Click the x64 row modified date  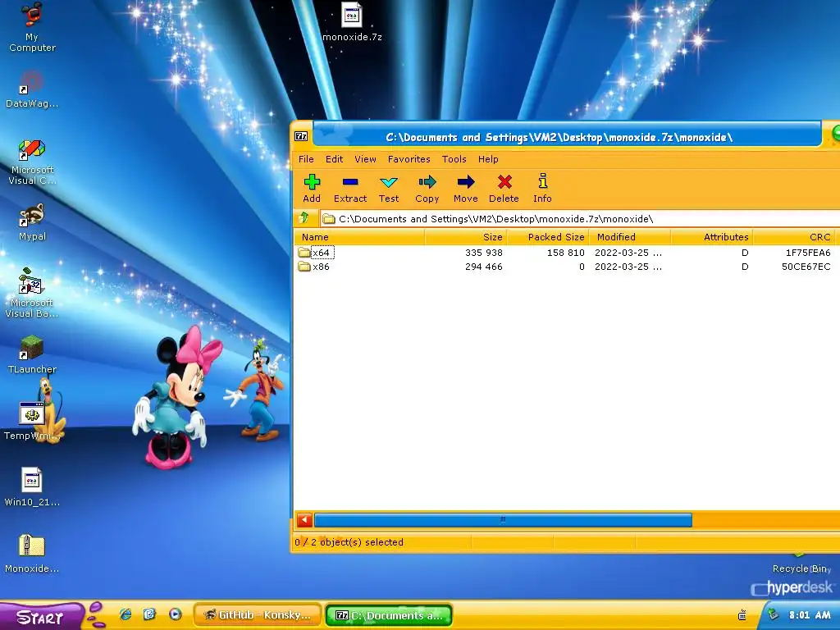click(628, 253)
